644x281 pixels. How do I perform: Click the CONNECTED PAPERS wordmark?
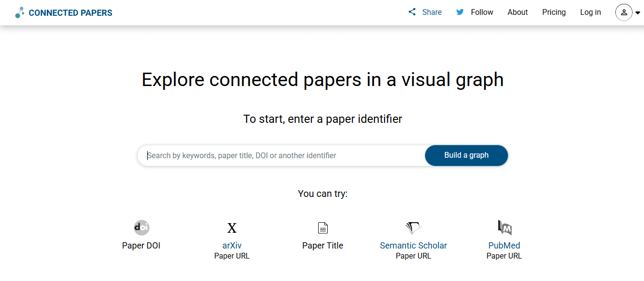tap(70, 12)
